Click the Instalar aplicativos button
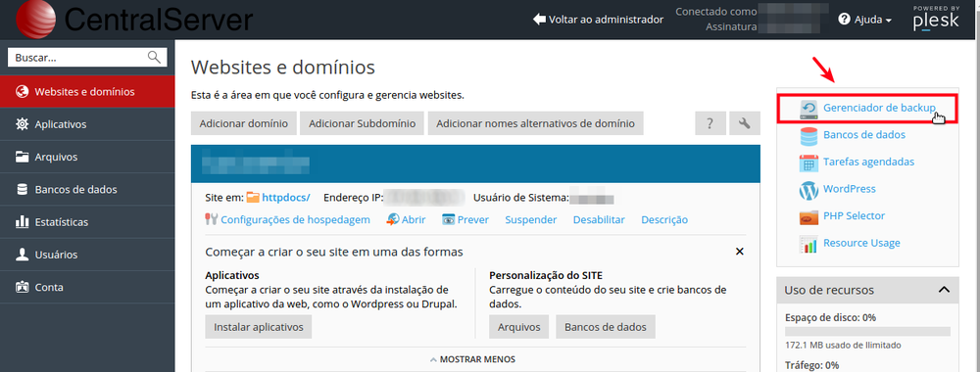980x372 pixels. [x=258, y=326]
